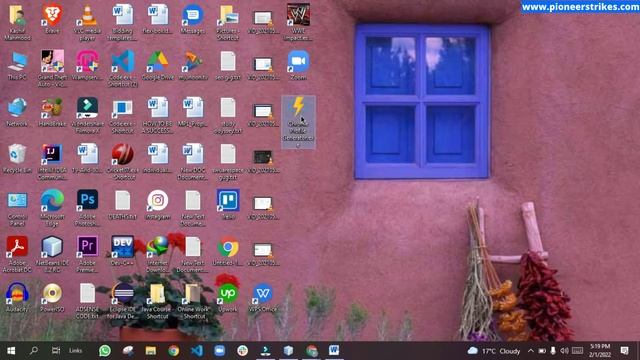Image resolution: width=640 pixels, height=360 pixels.
Task: Open Zoom from the taskbar
Action: (220, 351)
